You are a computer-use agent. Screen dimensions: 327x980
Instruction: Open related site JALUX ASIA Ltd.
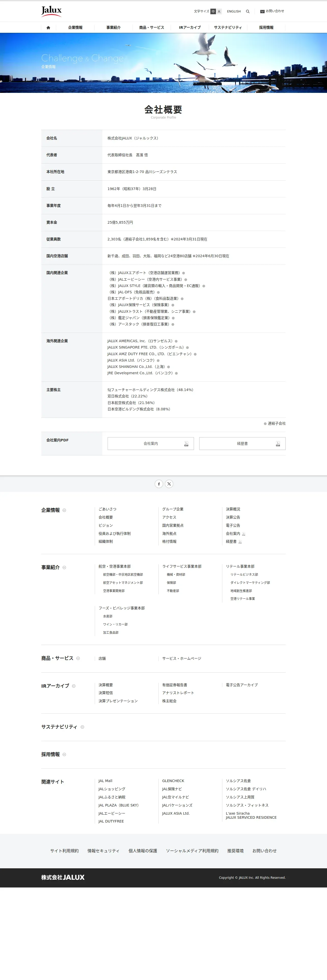tap(176, 813)
